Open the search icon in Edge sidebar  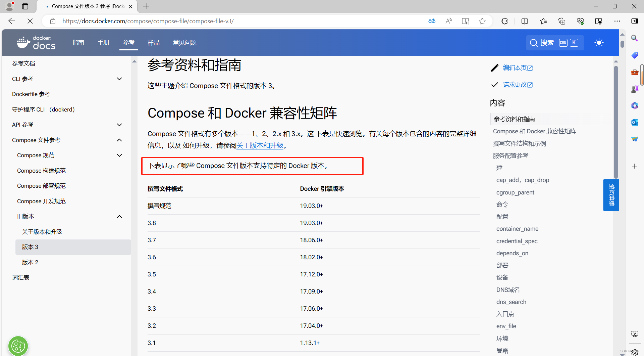click(x=635, y=38)
